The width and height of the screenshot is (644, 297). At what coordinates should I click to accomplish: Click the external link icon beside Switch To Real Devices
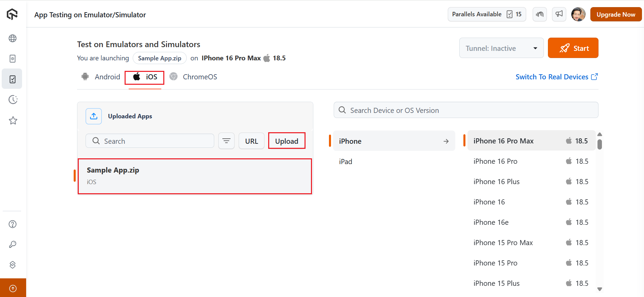[594, 77]
